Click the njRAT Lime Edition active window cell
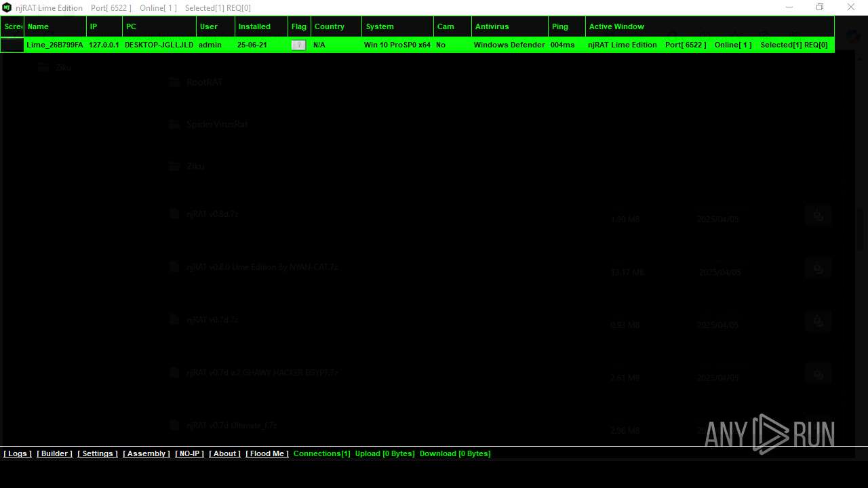Image resolution: width=868 pixels, height=488 pixels. click(708, 45)
